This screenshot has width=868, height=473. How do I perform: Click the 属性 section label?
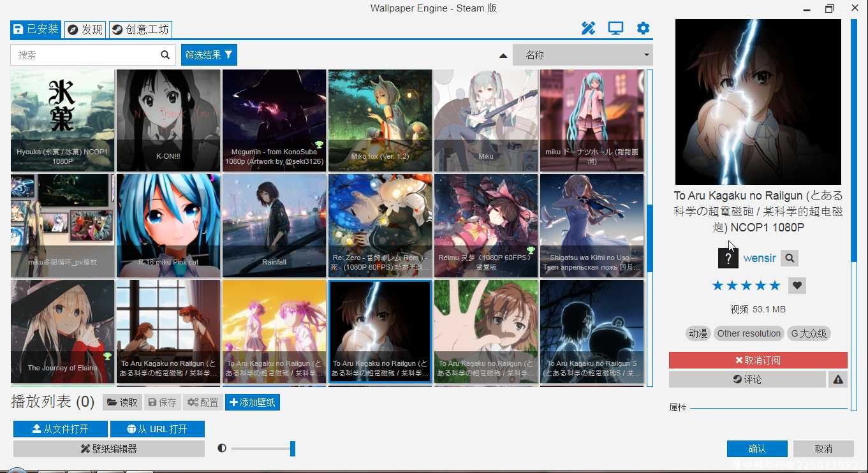[x=678, y=407]
